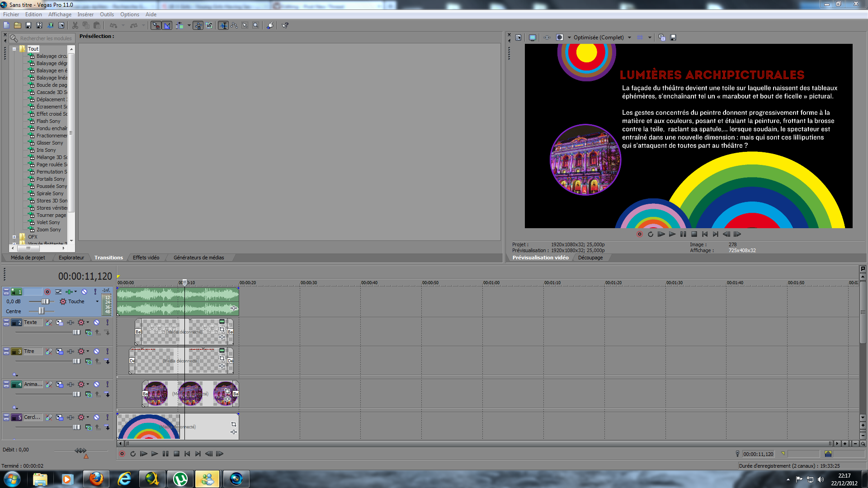The height and width of the screenshot is (488, 868).
Task: Click the audio track volume slider handle
Action: point(45,301)
